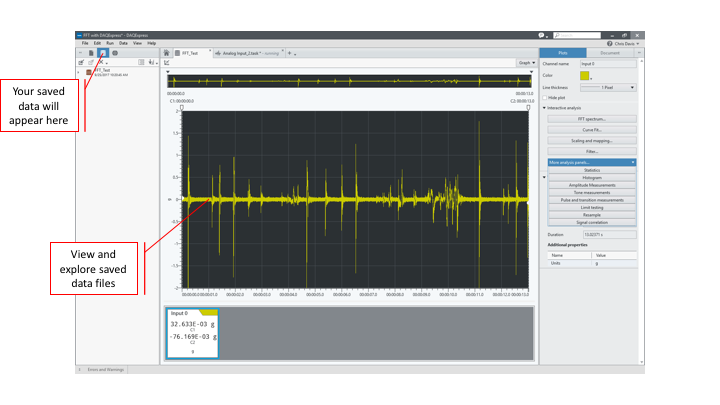The width and height of the screenshot is (720, 405).
Task: Expand the FFT_Test tree item
Action: (79, 72)
